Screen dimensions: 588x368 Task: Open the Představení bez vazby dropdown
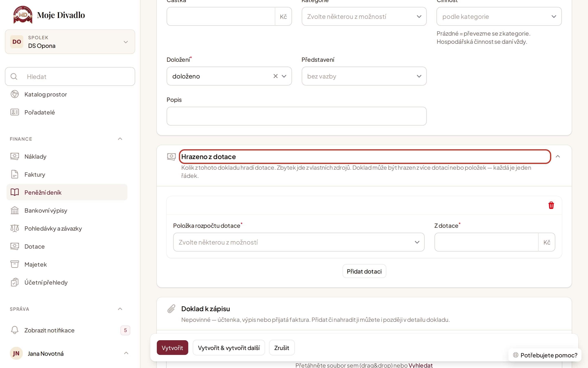pyautogui.click(x=364, y=76)
